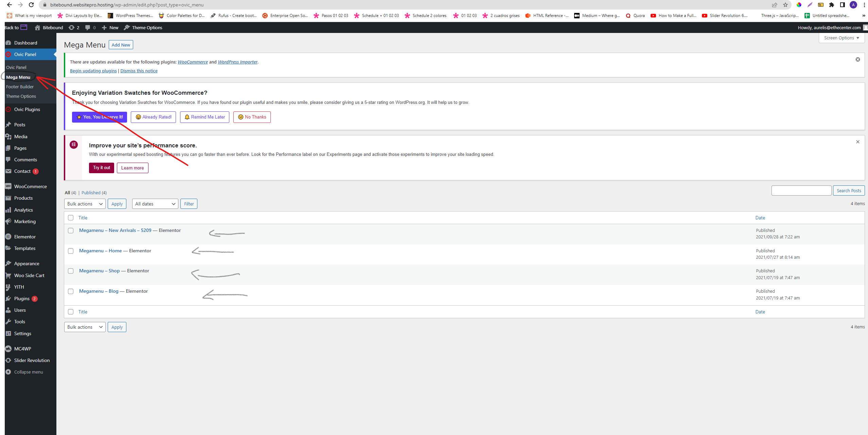Image resolution: width=868 pixels, height=435 pixels.
Task: Toggle select-all checkbox in table footer
Action: click(x=71, y=312)
